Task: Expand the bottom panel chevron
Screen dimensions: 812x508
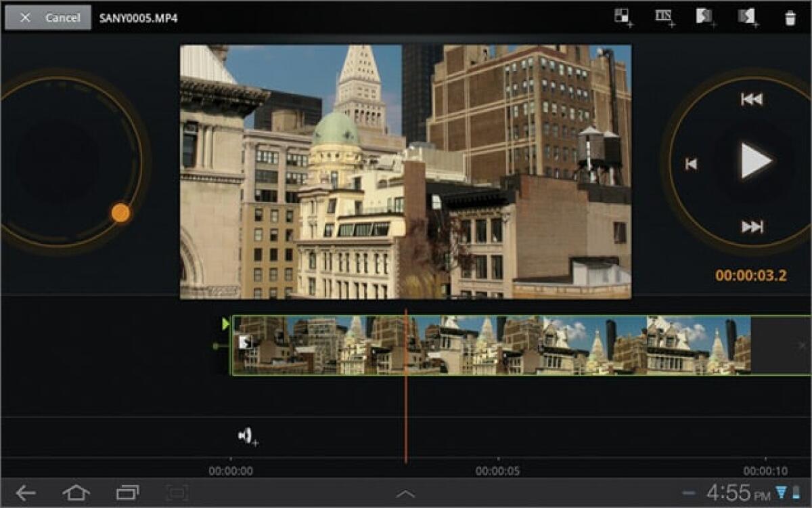Action: coord(406,494)
